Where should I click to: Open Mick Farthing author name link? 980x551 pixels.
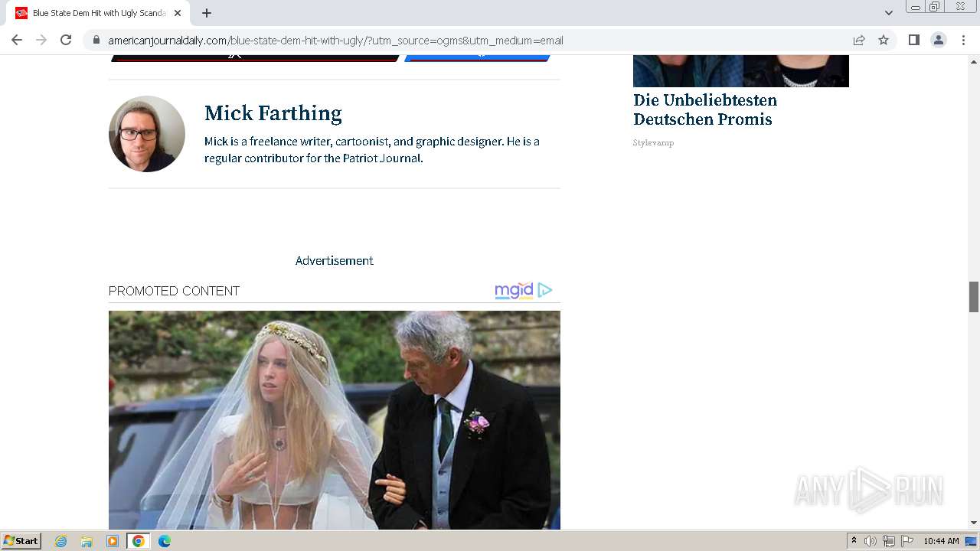273,113
